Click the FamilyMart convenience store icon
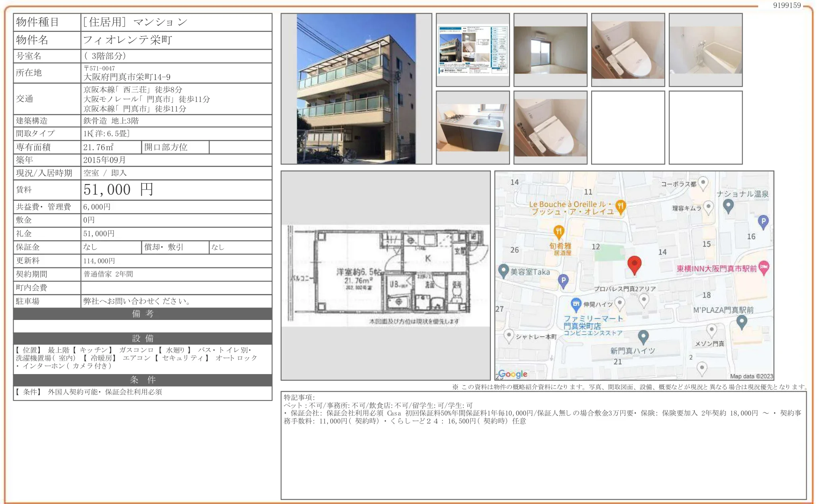Image resolution: width=819 pixels, height=504 pixels. (577, 304)
